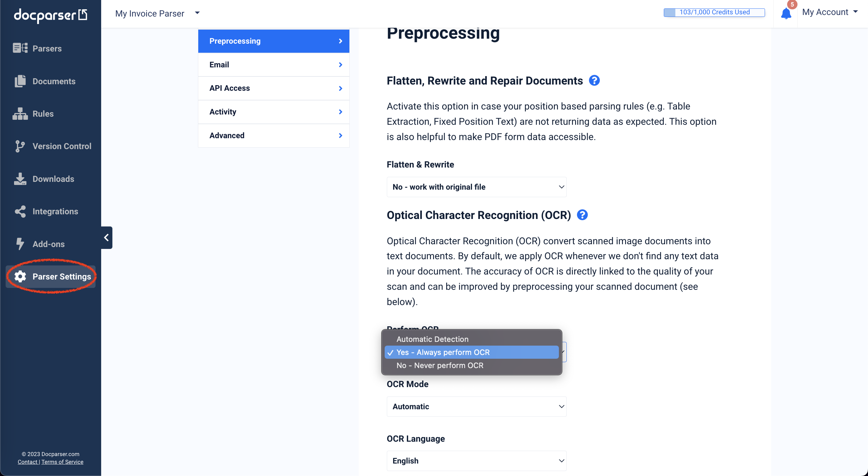Open Documents via its sidebar icon

click(x=20, y=81)
